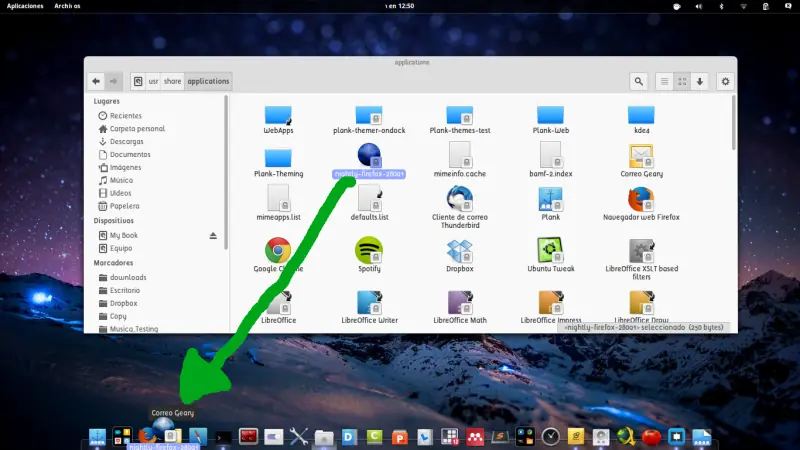The height and width of the screenshot is (450, 800).
Task: Select the LibreOffice Writer launcher
Action: (369, 307)
